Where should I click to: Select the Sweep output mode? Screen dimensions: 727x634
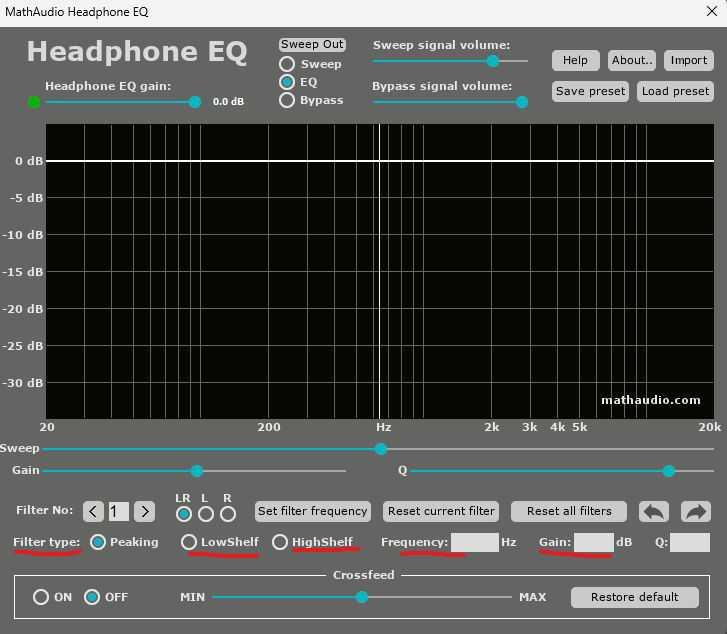click(x=287, y=64)
